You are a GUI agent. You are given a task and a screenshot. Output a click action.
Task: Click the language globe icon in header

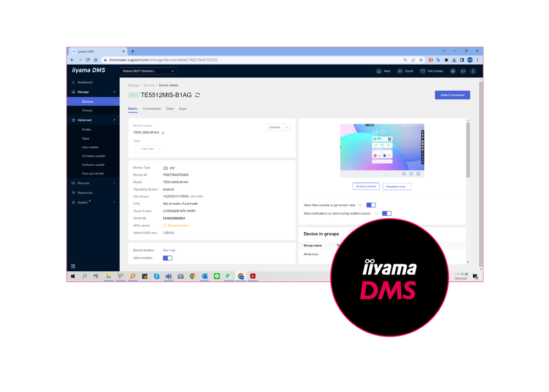453,71
